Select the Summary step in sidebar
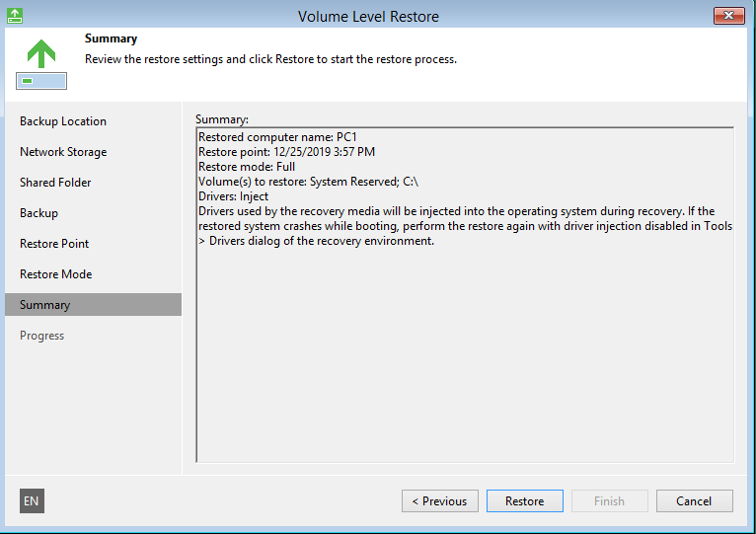756x534 pixels. [x=93, y=304]
